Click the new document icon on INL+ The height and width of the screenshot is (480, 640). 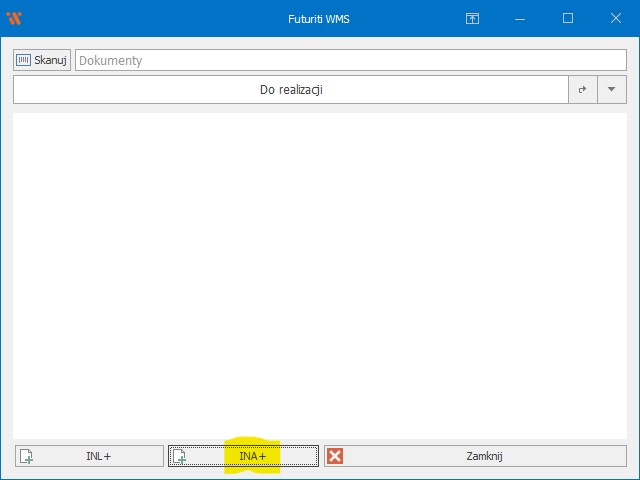[x=27, y=457]
